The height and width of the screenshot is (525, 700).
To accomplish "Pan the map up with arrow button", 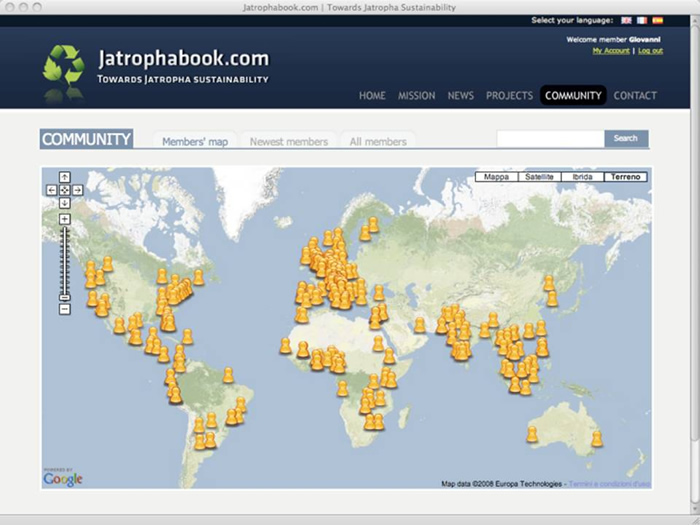I will click(65, 177).
